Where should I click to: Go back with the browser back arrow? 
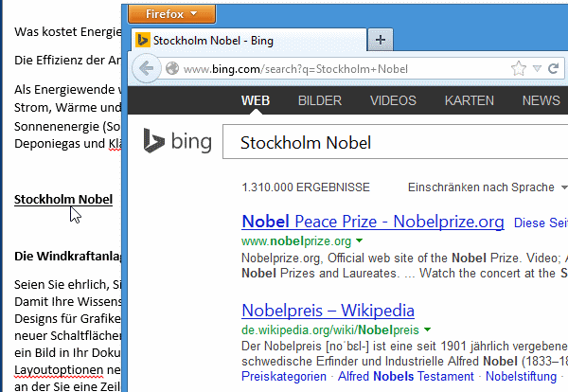[x=147, y=68]
